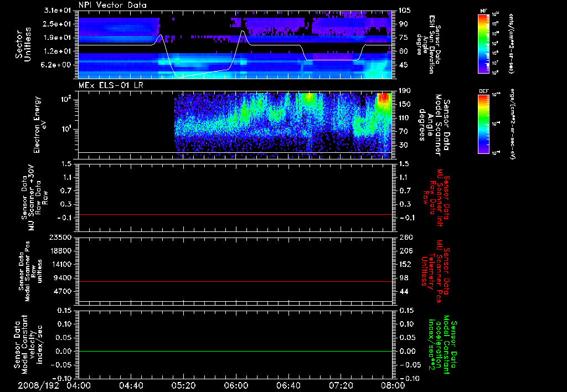The image size is (567, 392).
Task: Click the 190 scanner angle tick value
Action: pyautogui.click(x=405, y=91)
